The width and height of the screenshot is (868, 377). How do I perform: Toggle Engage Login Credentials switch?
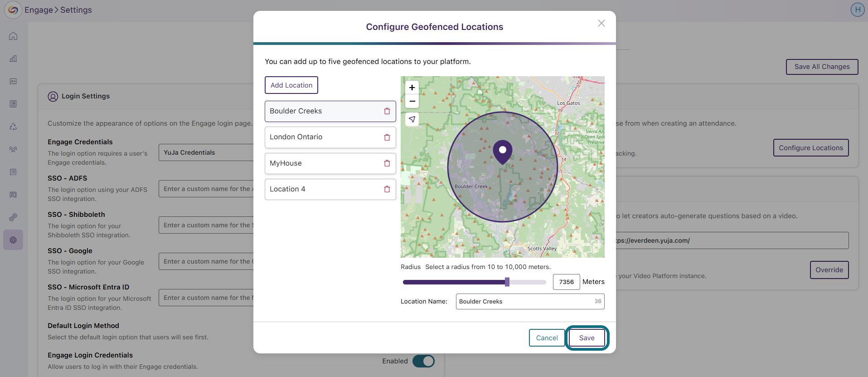[423, 361]
